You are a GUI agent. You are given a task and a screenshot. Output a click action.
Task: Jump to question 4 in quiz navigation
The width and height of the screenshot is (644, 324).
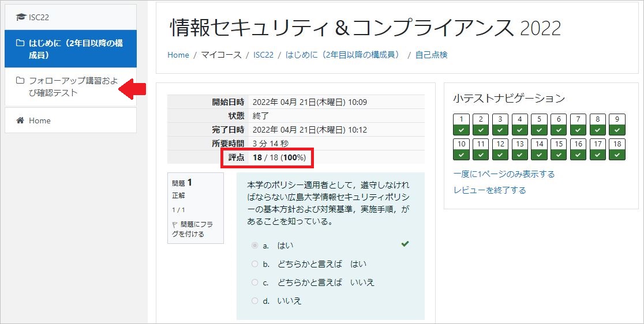[519, 125]
